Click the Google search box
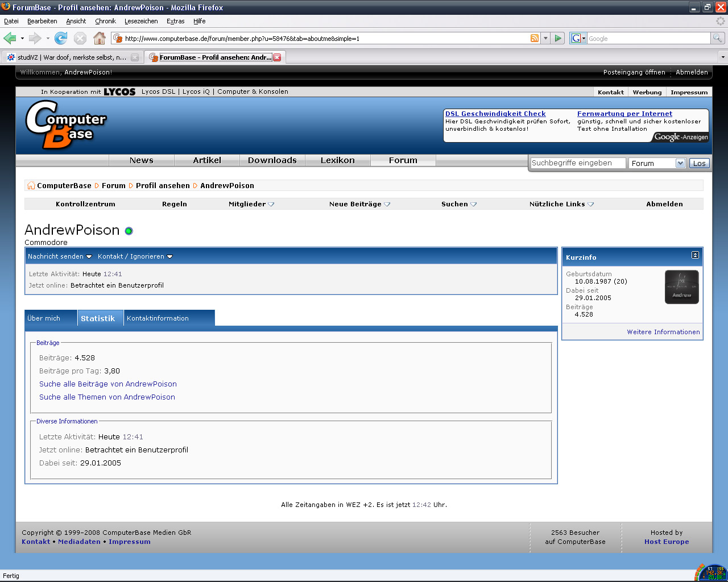 click(648, 38)
